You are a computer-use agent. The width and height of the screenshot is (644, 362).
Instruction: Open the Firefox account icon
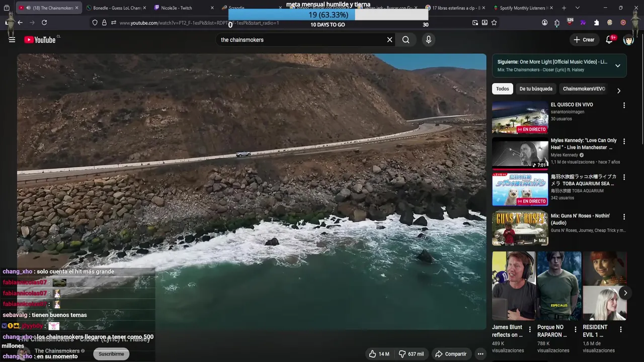point(544,23)
